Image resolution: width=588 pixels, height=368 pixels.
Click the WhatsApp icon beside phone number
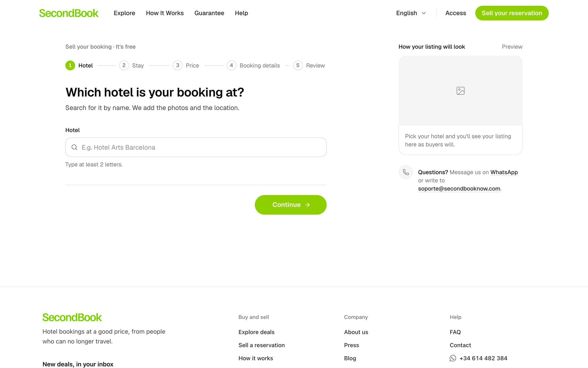(453, 358)
